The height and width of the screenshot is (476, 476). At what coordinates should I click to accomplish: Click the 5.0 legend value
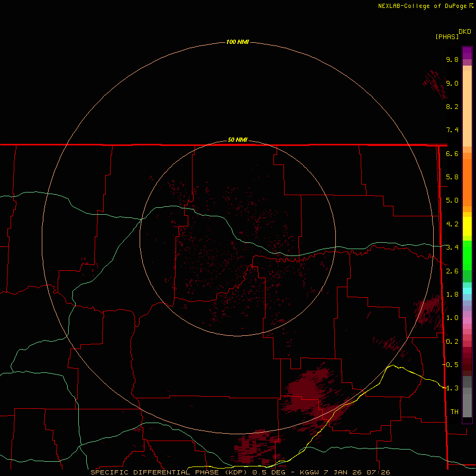pyautogui.click(x=452, y=200)
